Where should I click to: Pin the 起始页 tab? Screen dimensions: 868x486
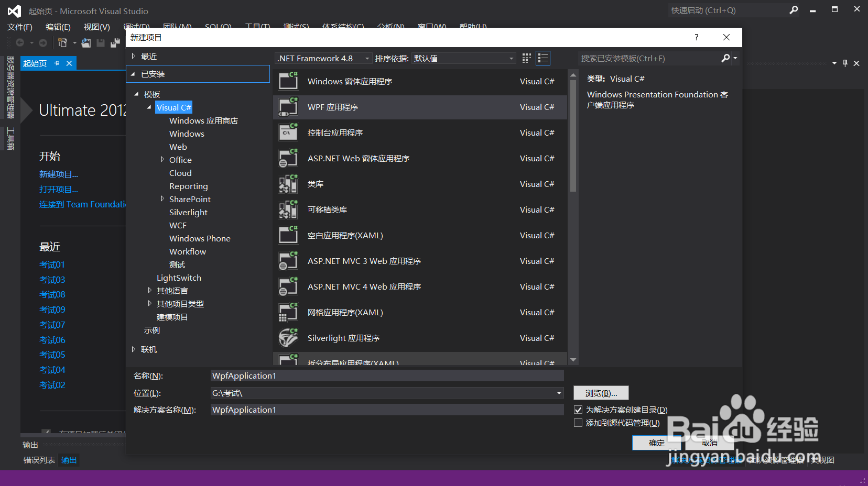[57, 63]
